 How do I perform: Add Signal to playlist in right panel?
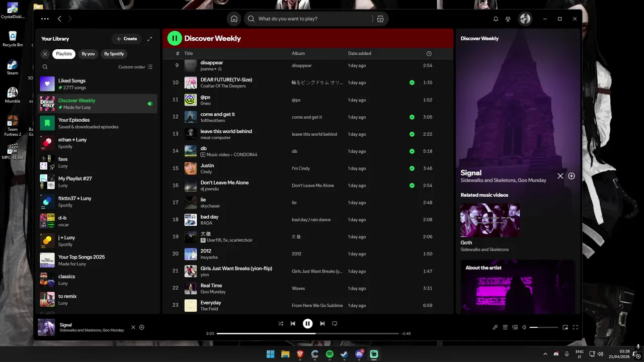(x=572, y=176)
